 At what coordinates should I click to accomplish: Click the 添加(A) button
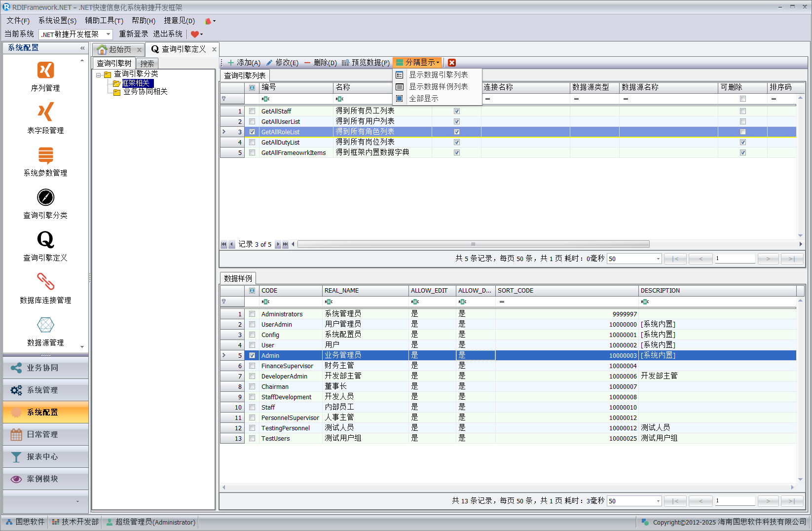(x=244, y=63)
